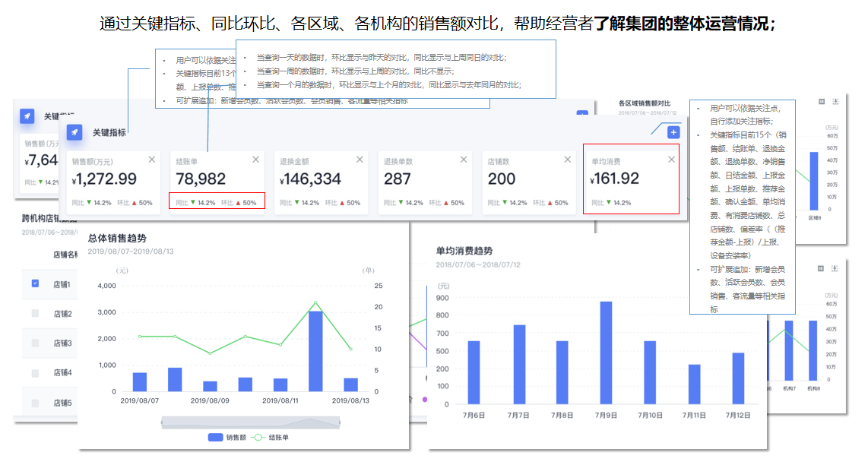Click the value ¥1,272.99
The image size is (868, 462).
click(104, 179)
